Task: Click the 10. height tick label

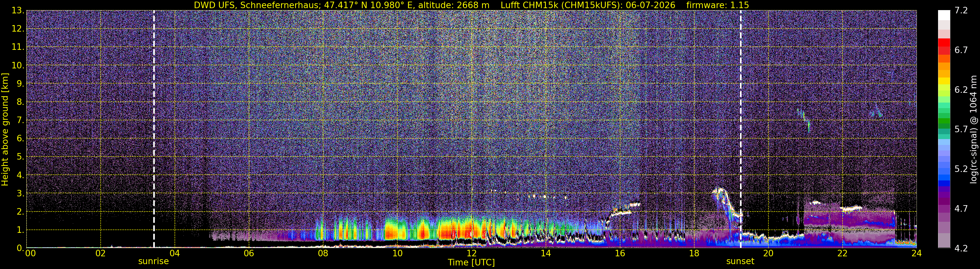Action: click(x=18, y=65)
